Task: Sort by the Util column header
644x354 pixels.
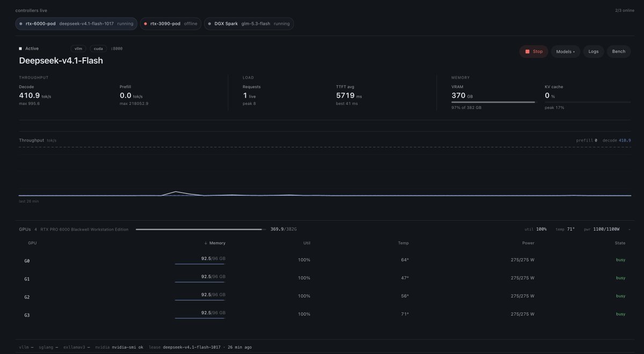Action: coord(306,244)
